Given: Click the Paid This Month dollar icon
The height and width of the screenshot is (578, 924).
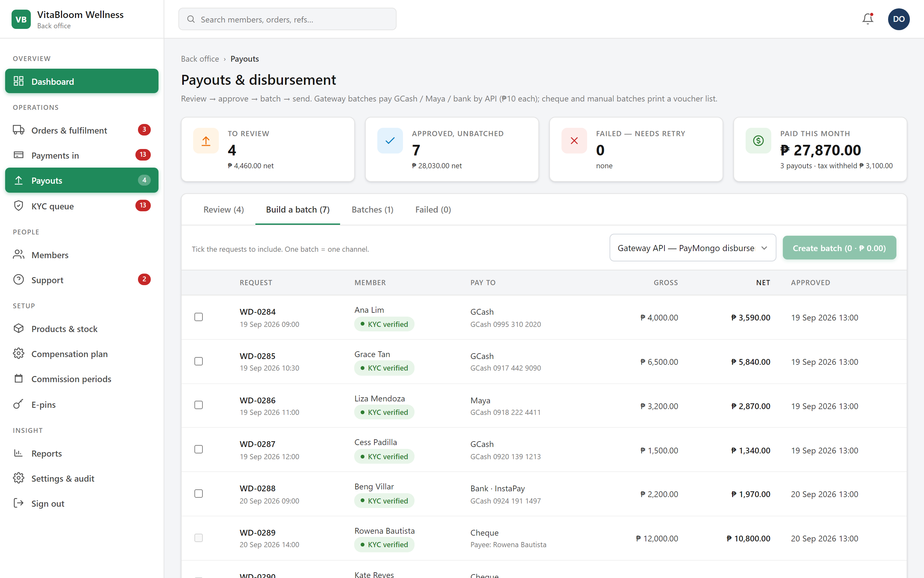Looking at the screenshot, I should click(758, 141).
